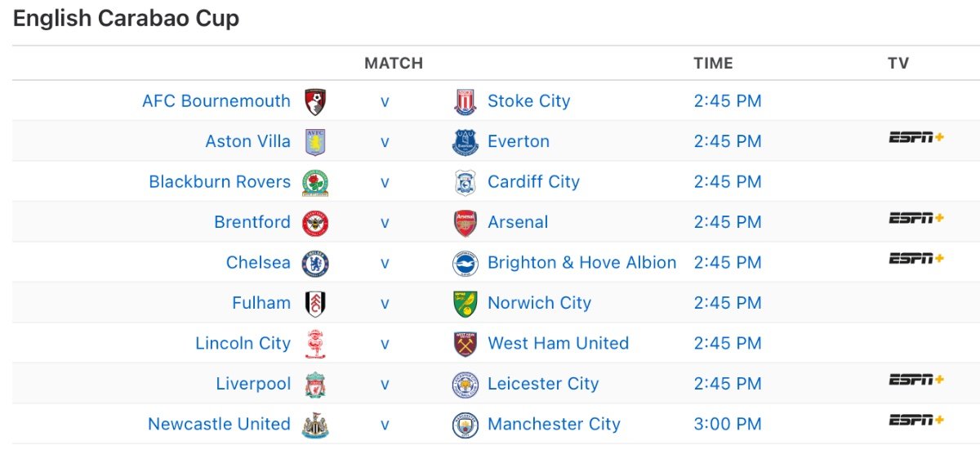Screen dimensions: 980x463
Task: Open the Brighton & Hove Albion link
Action: [581, 262]
